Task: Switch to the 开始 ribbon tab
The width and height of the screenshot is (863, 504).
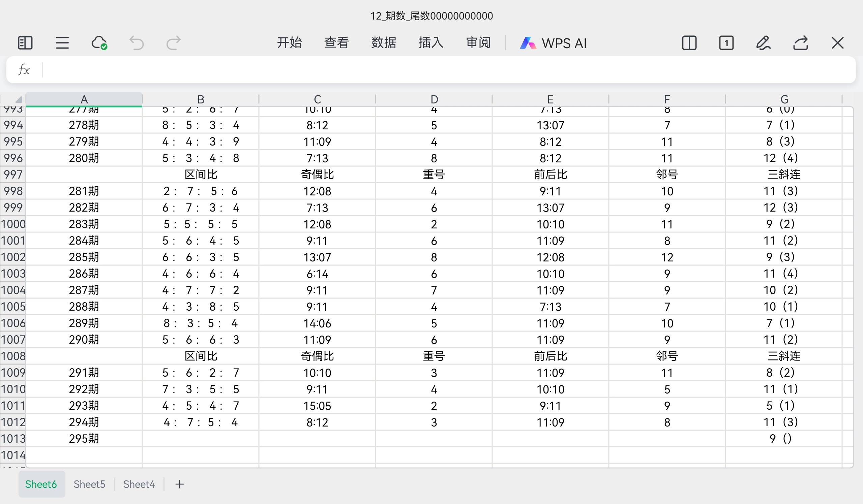Action: pos(289,43)
